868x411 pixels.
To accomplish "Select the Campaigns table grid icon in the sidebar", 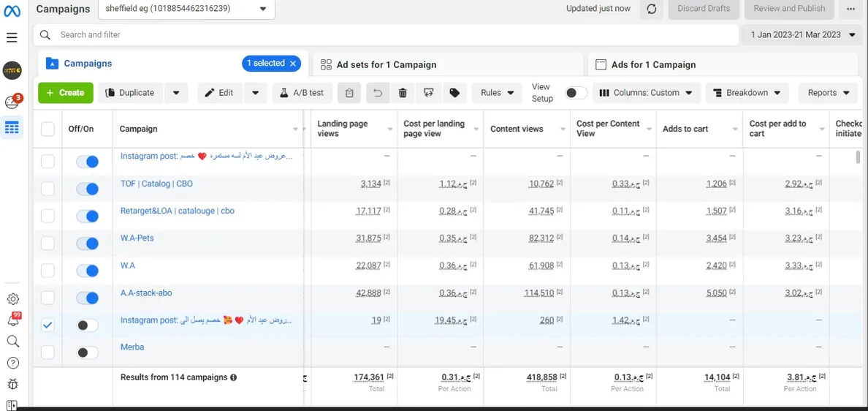I will coord(12,127).
